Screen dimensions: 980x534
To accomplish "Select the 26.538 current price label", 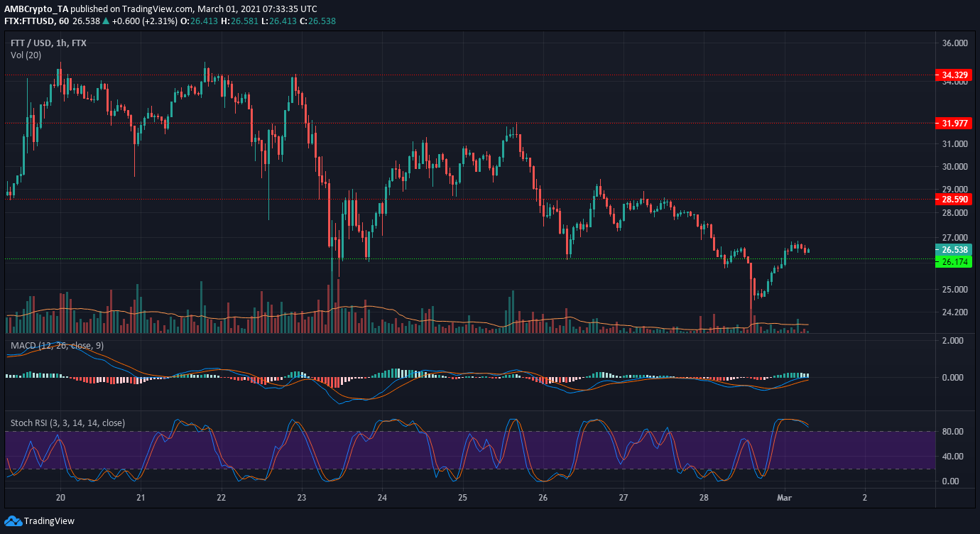I will pyautogui.click(x=953, y=250).
